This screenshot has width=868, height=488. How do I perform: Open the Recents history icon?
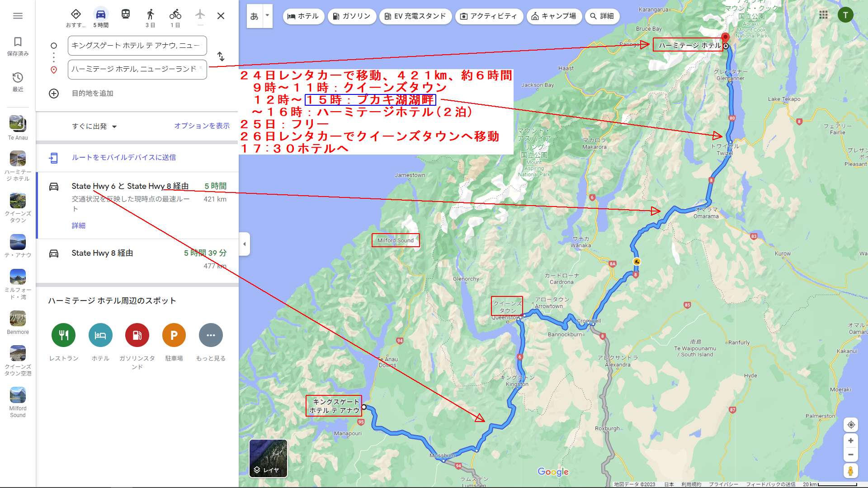(18, 82)
